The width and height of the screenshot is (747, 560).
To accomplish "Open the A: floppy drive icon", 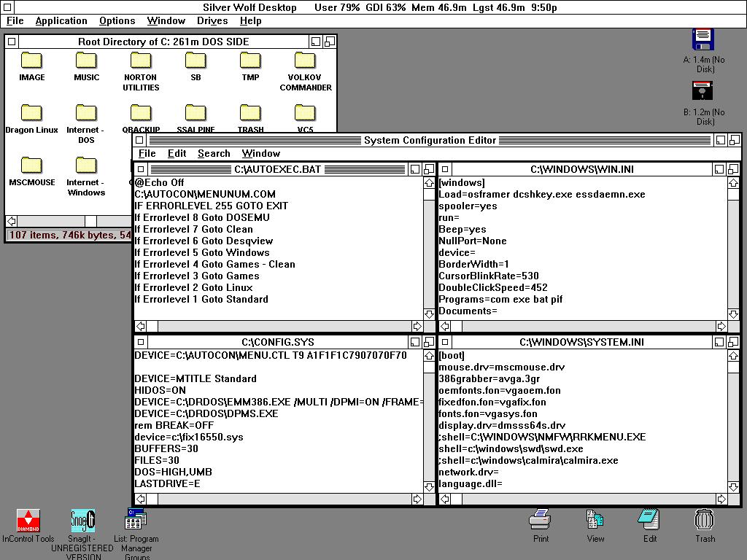I will tap(703, 39).
